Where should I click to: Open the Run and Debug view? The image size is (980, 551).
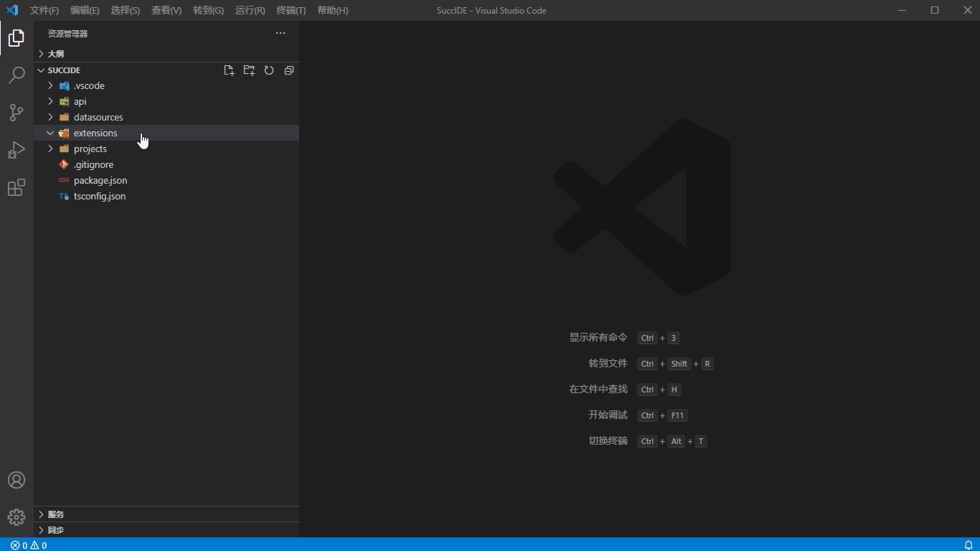(x=17, y=150)
